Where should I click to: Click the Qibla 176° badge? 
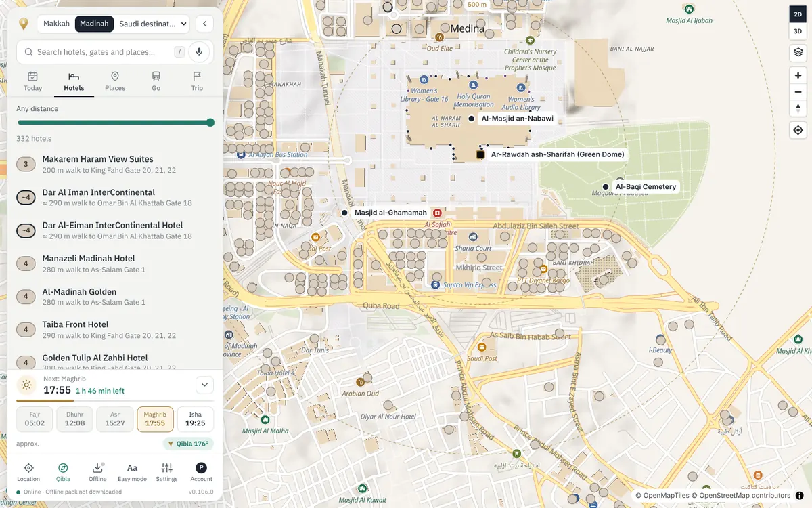188,444
